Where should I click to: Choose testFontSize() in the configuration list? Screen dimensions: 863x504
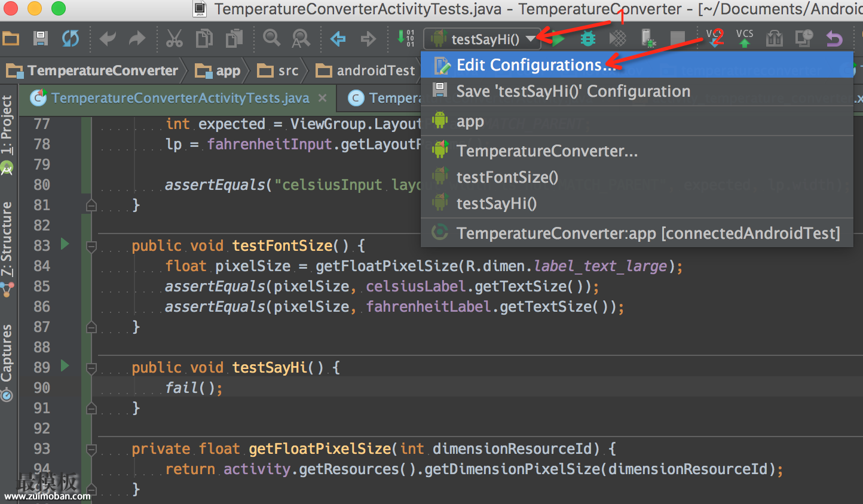click(637, 177)
